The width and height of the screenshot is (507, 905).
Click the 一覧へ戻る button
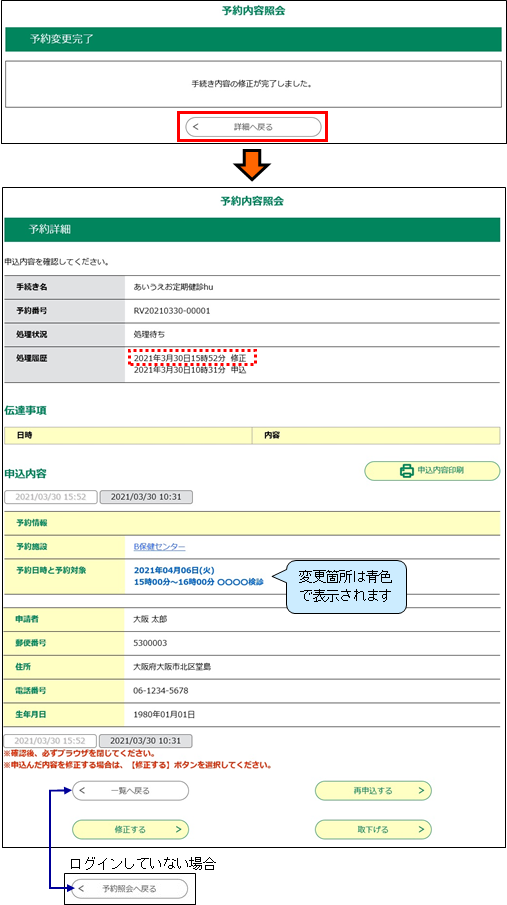click(x=131, y=791)
